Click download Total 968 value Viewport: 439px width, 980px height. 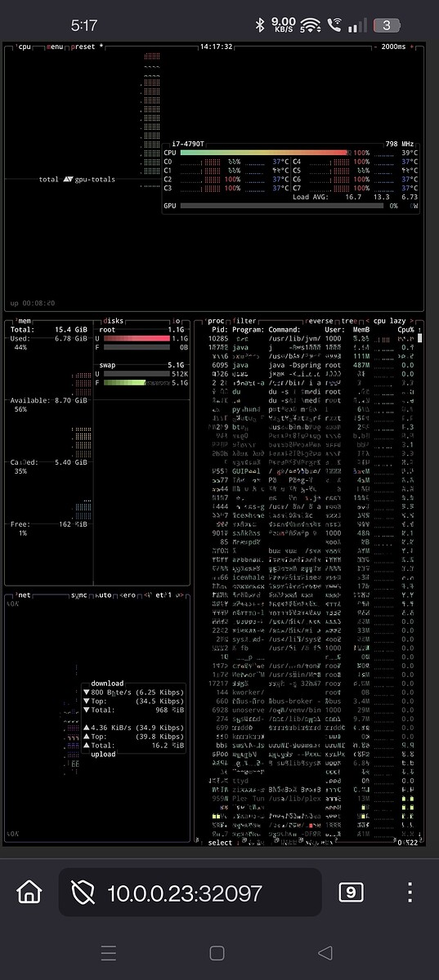coord(169,710)
